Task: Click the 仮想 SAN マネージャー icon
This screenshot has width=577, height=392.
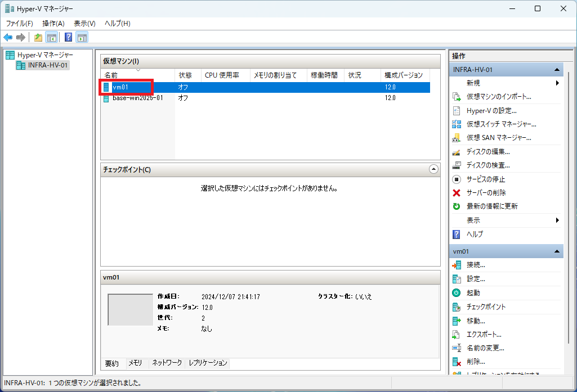Action: [x=457, y=138]
